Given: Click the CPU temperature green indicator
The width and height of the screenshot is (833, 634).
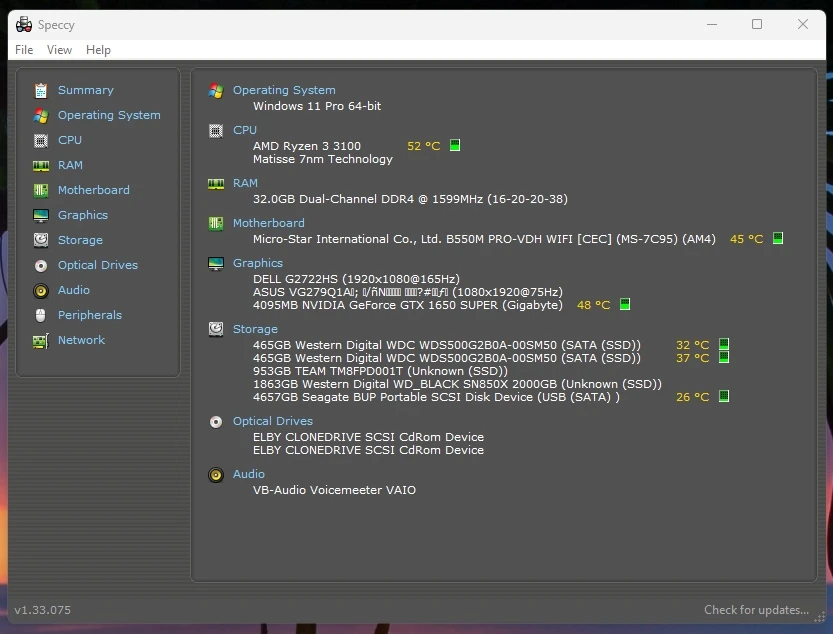Looking at the screenshot, I should tap(455, 146).
